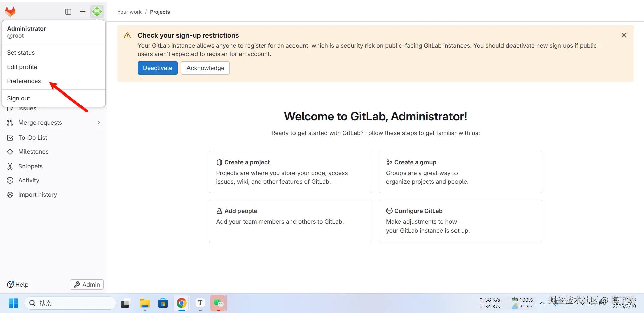This screenshot has width=644, height=313.
Task: Open the Configure GitLab card
Action: point(461,221)
